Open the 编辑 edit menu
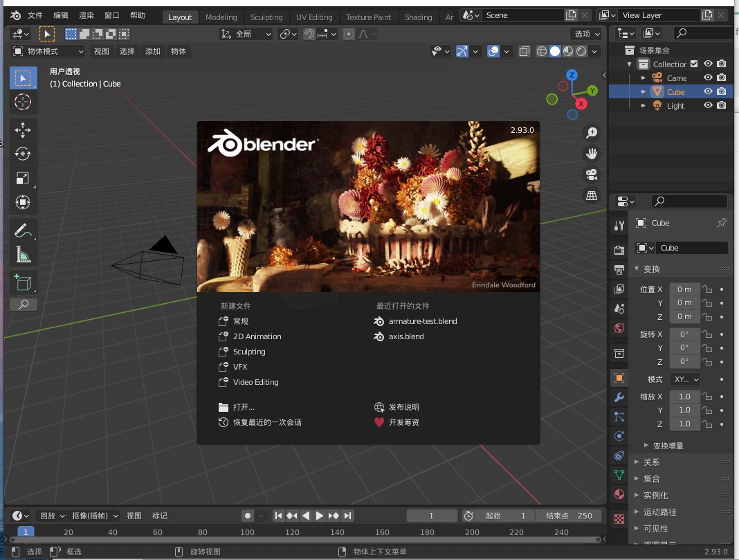The image size is (739, 560). [x=60, y=15]
